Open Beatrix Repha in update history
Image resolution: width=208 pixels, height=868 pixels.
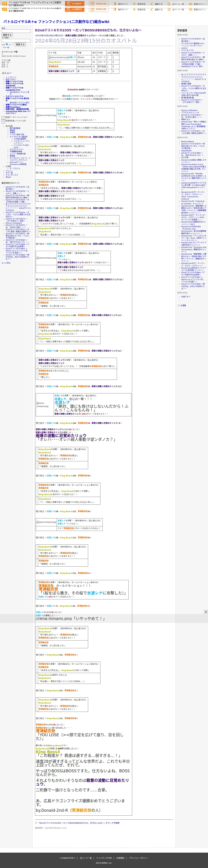[x=187, y=141]
